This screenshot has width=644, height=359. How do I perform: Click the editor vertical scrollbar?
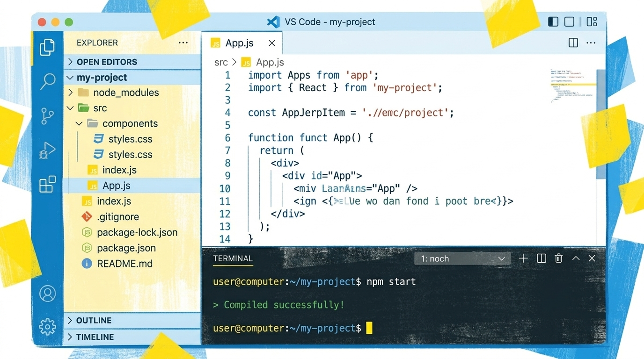(601, 124)
